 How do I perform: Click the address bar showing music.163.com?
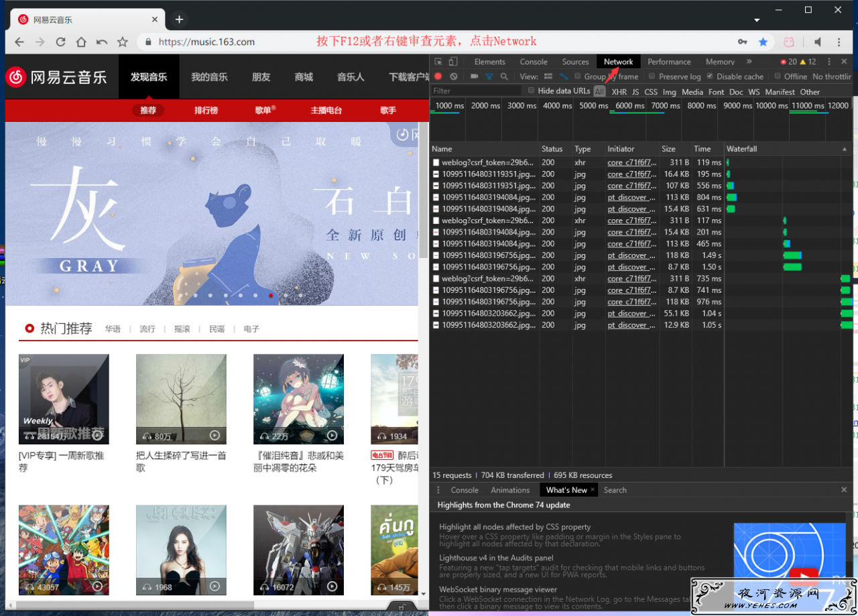436,42
